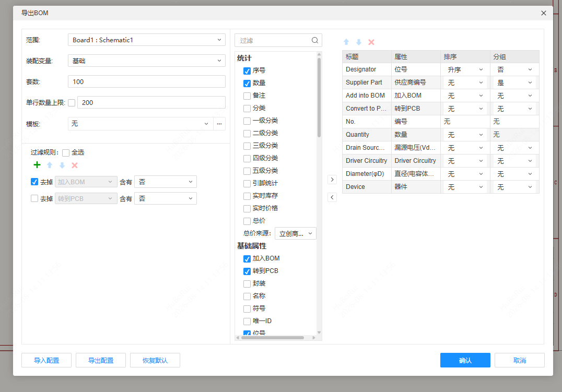Select the Designator row title cell
This screenshot has height=392, width=562.
point(367,69)
